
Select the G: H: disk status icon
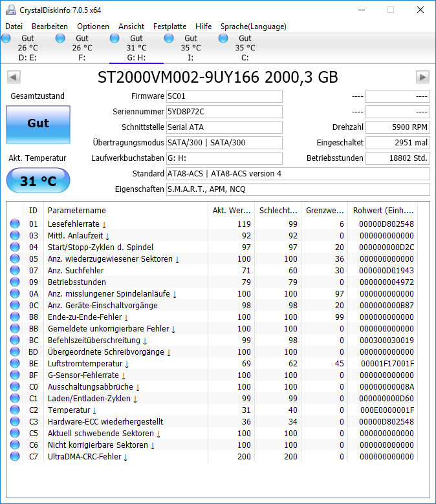click(114, 39)
